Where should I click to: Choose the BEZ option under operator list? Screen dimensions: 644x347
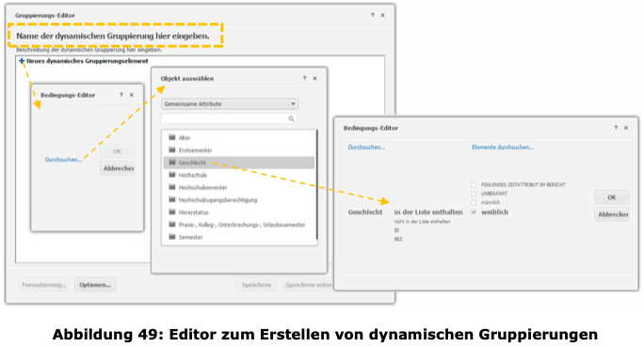398,239
